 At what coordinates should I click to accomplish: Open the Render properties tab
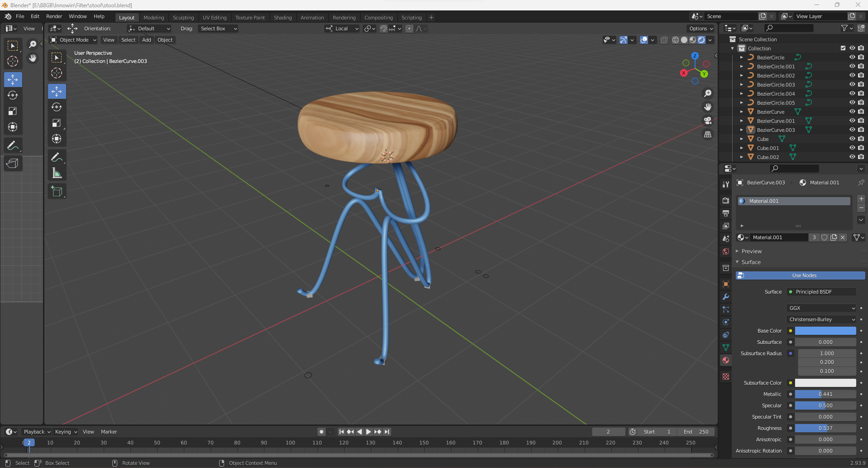(726, 201)
